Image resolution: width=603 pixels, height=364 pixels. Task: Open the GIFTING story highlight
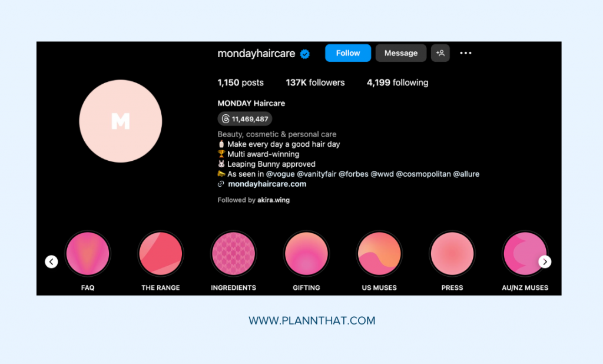[306, 253]
